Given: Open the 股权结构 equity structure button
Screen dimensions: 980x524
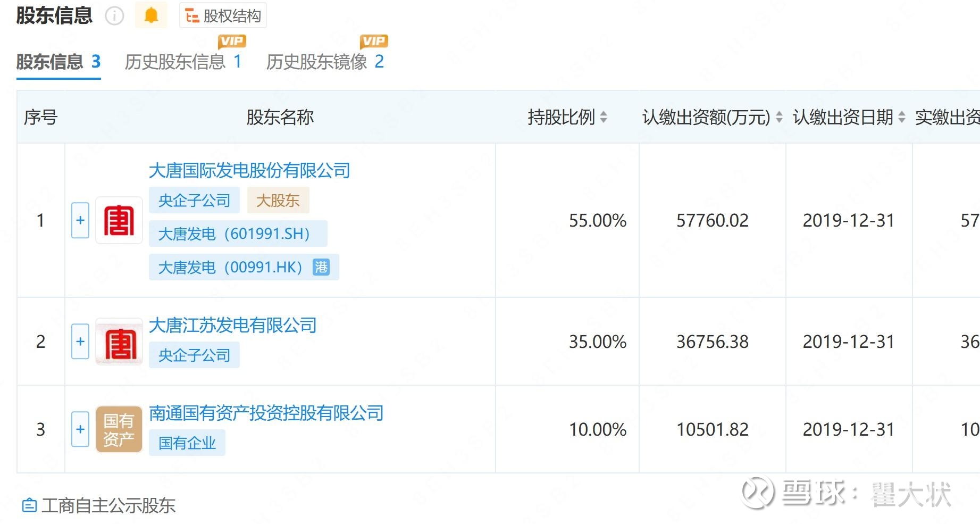Looking at the screenshot, I should click(x=223, y=15).
